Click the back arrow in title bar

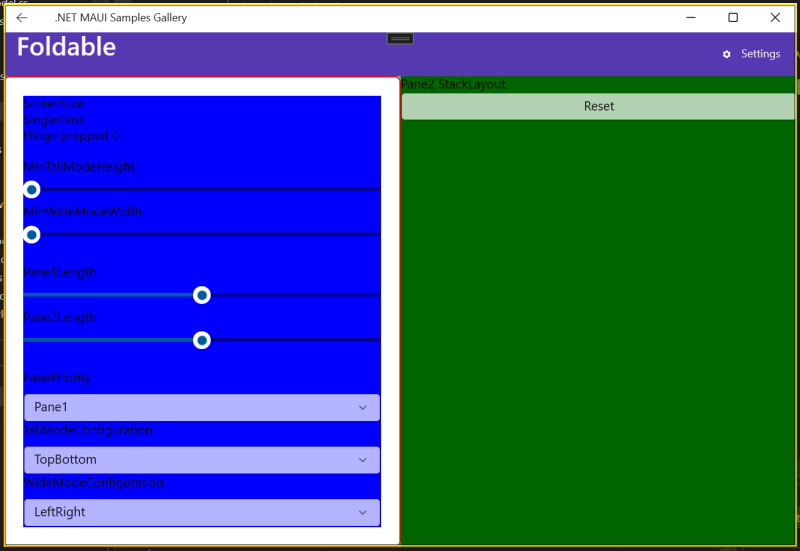tap(22, 18)
